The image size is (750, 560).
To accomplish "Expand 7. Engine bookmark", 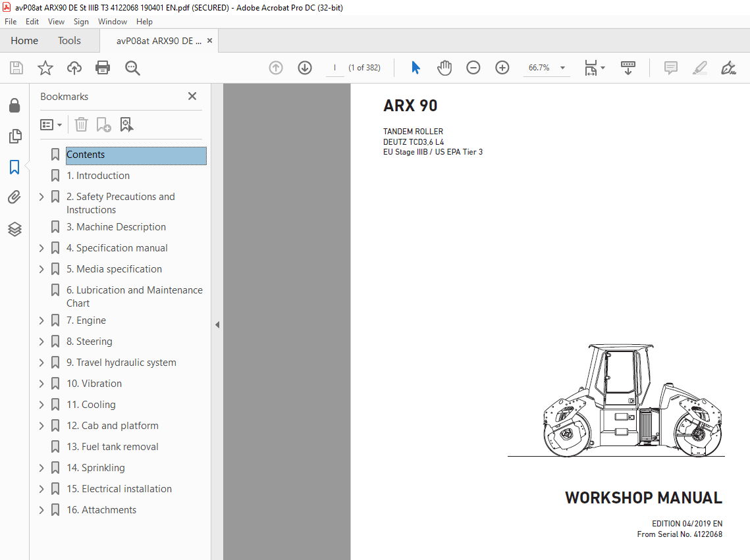I will 41,320.
